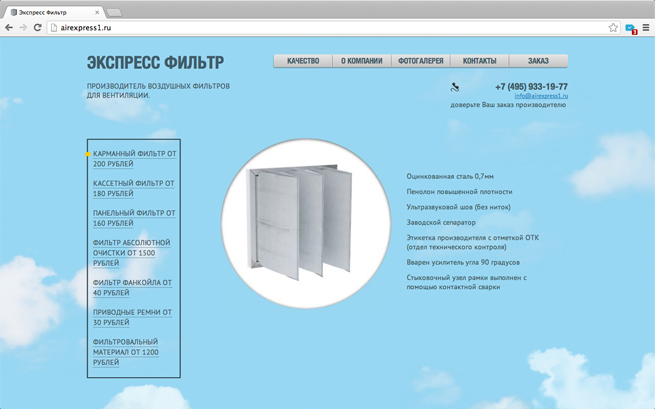The image size is (655, 409).
Task: Click the info@airexpress1.ru email link
Action: coord(541,96)
